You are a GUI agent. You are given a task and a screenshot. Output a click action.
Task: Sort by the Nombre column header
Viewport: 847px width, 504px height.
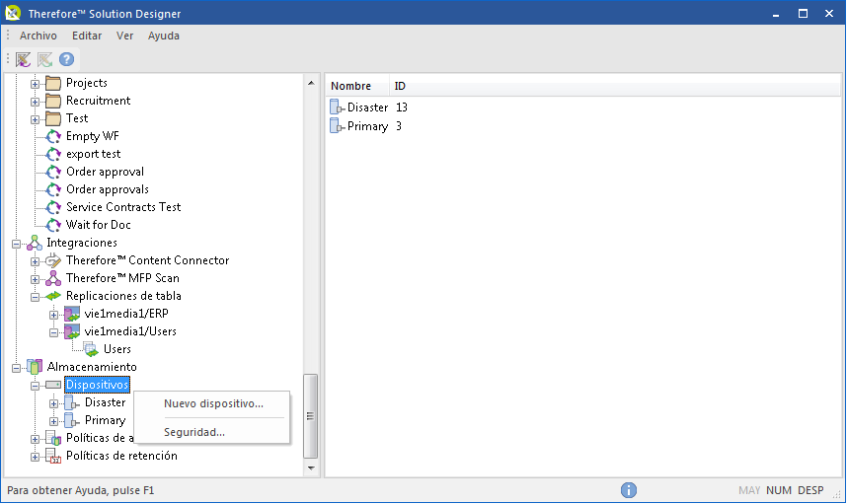[x=357, y=86]
